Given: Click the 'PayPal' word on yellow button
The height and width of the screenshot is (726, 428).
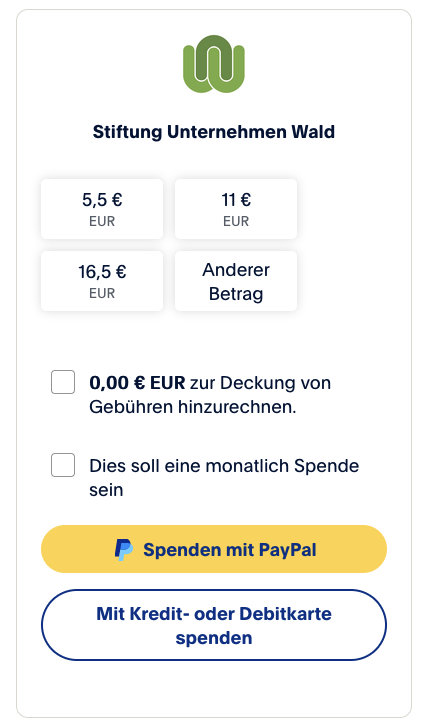Looking at the screenshot, I should coord(288,550).
